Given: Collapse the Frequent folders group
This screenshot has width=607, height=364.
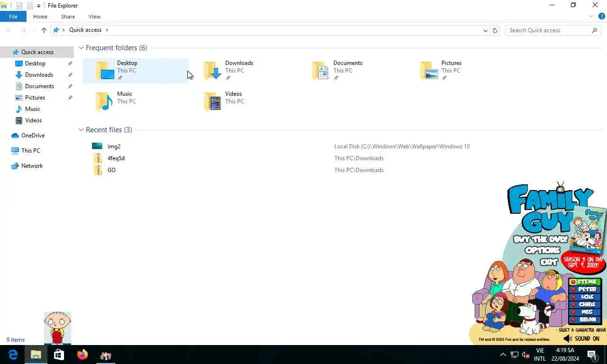Looking at the screenshot, I should (81, 48).
